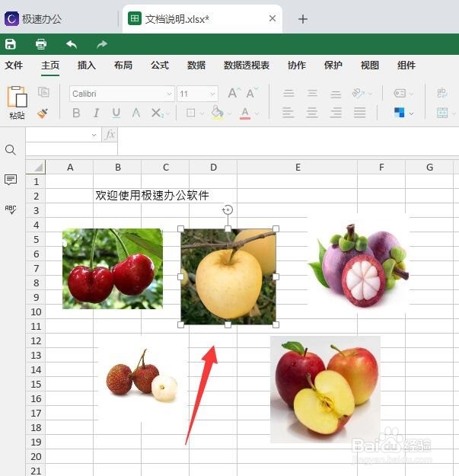
Task: Open the 保护 tab
Action: pyautogui.click(x=333, y=65)
